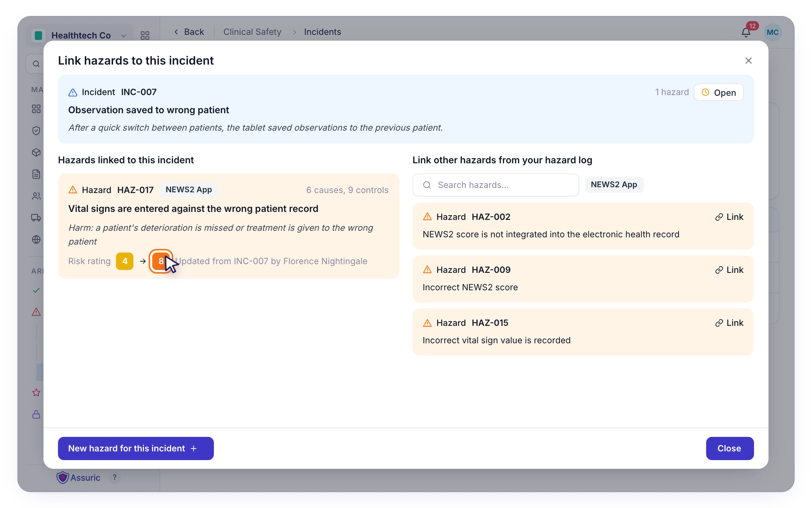The height and width of the screenshot is (508, 812).
Task: Open the notifications bell icon
Action: [746, 32]
